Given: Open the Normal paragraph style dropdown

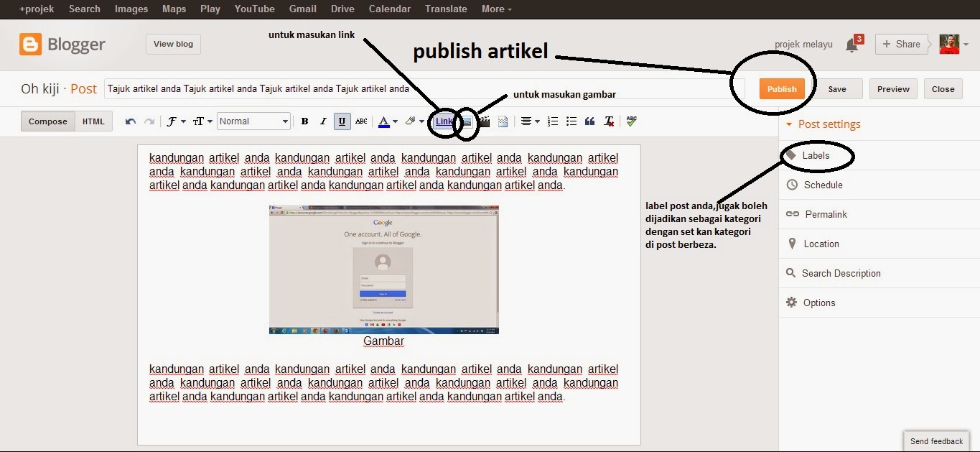Looking at the screenshot, I should (x=253, y=121).
